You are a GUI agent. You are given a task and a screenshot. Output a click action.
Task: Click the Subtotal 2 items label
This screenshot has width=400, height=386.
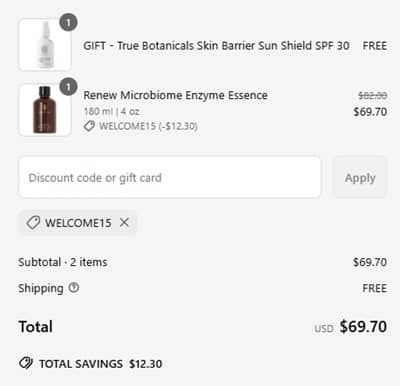click(63, 262)
